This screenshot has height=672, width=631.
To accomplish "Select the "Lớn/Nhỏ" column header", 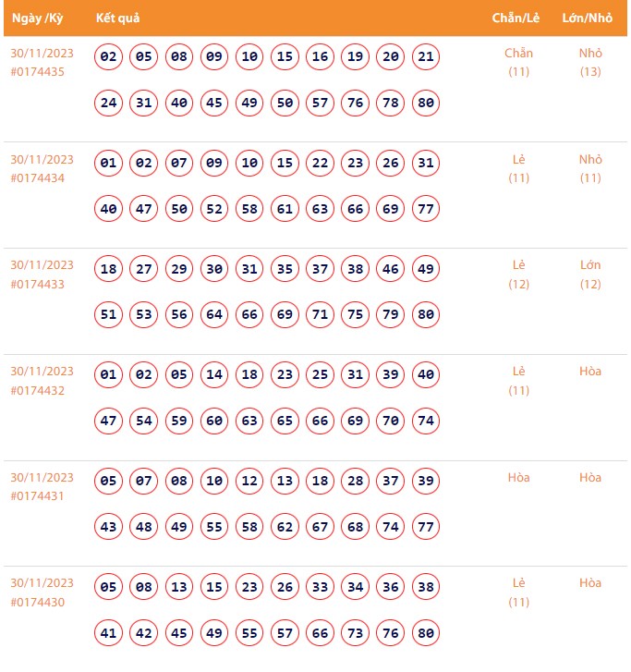I will [x=588, y=18].
